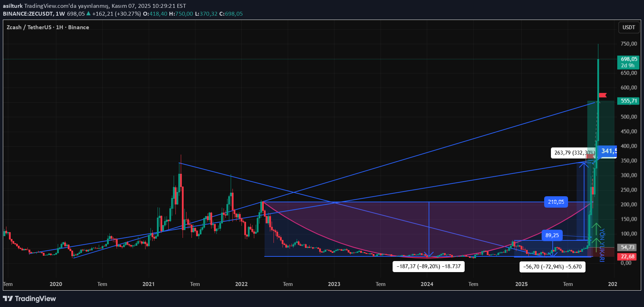Click the red 22,68 price tag

pos(628,256)
